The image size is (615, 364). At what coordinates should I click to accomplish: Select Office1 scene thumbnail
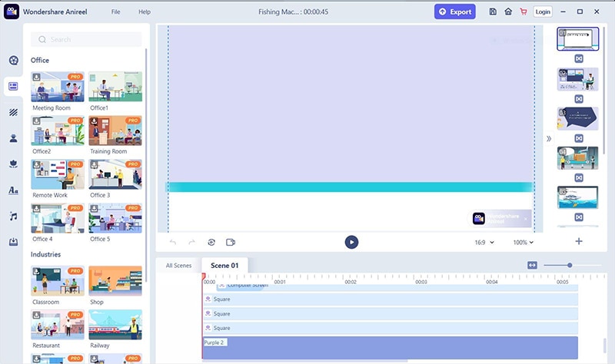click(x=115, y=87)
